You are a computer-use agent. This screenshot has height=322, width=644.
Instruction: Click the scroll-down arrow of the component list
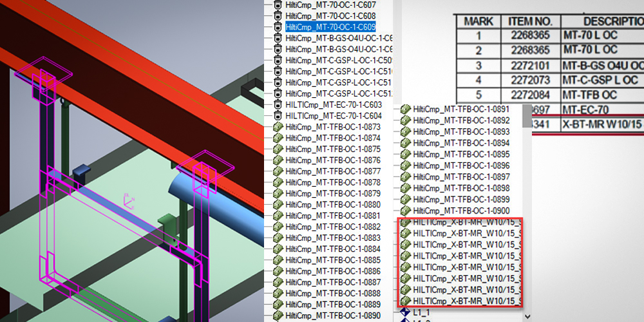coord(527,316)
